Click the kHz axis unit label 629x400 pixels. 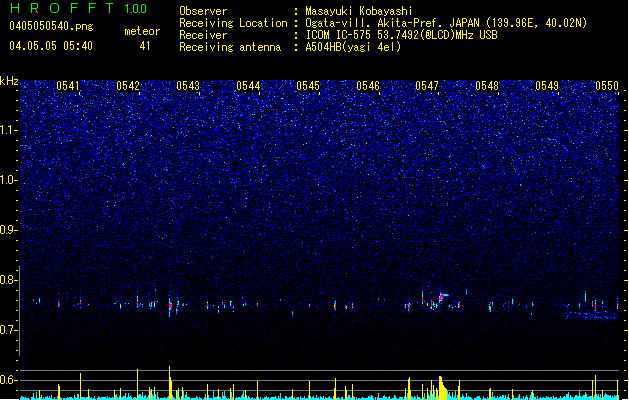click(9, 81)
